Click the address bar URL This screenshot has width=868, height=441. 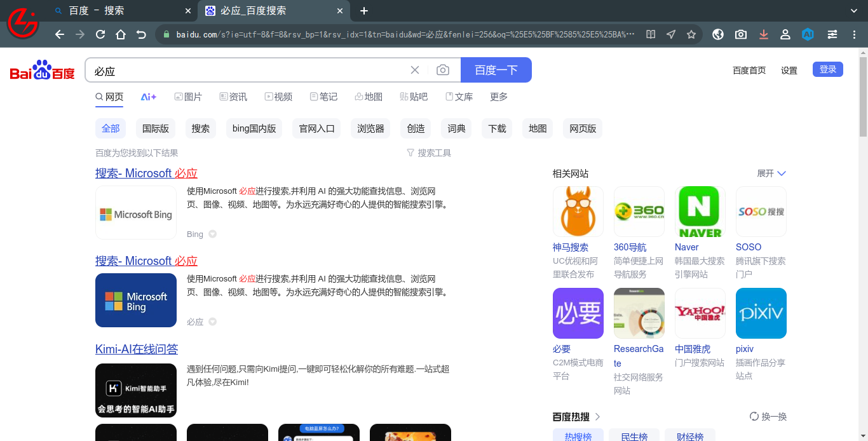pos(405,34)
